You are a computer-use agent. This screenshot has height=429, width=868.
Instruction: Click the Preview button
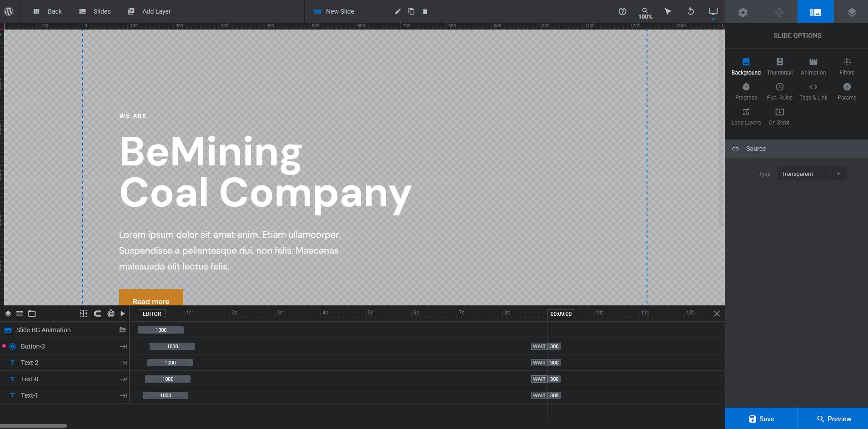pyautogui.click(x=833, y=419)
